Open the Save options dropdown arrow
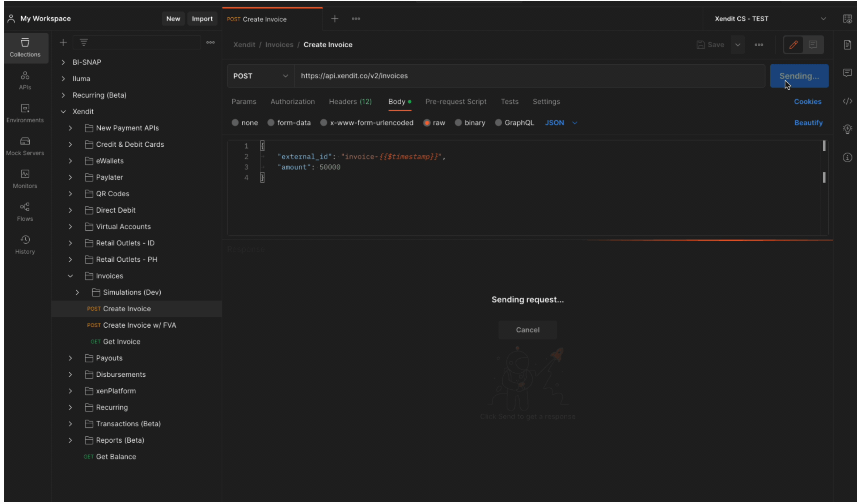 738,45
